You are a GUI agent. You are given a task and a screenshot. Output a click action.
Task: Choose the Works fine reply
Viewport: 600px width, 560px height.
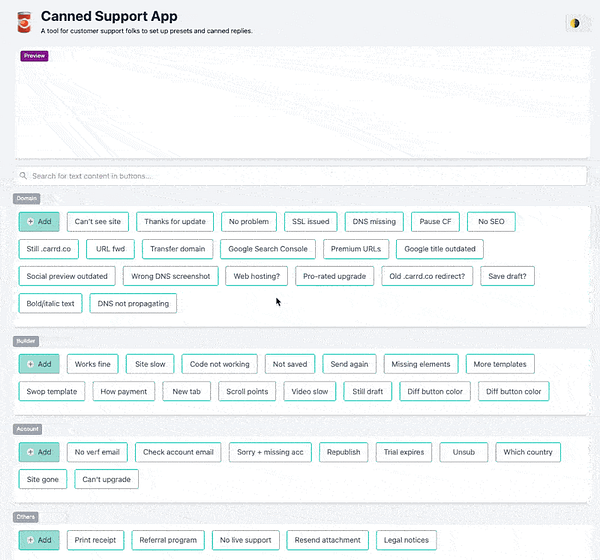[x=93, y=364]
